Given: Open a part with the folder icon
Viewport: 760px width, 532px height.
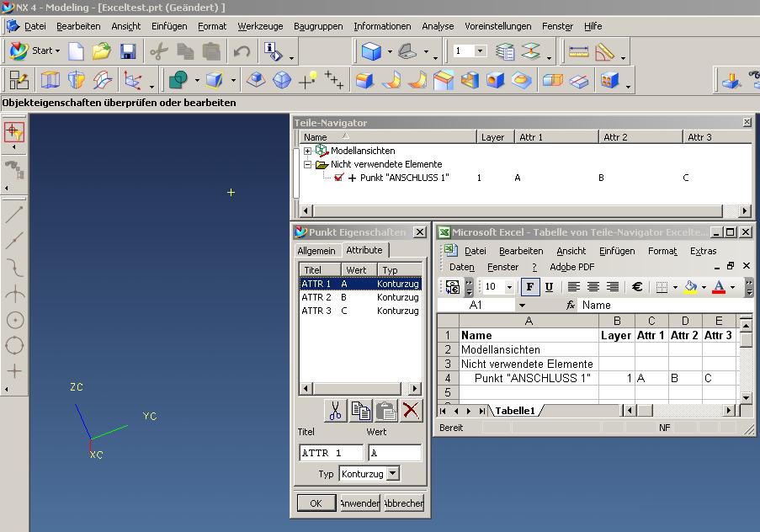Looking at the screenshot, I should [x=102, y=51].
